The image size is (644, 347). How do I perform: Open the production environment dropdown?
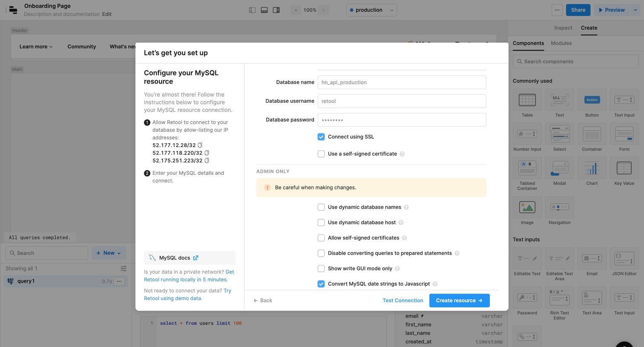(371, 10)
